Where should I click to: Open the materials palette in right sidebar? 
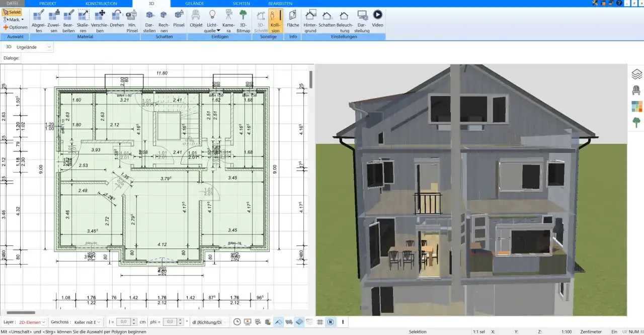tap(636, 107)
